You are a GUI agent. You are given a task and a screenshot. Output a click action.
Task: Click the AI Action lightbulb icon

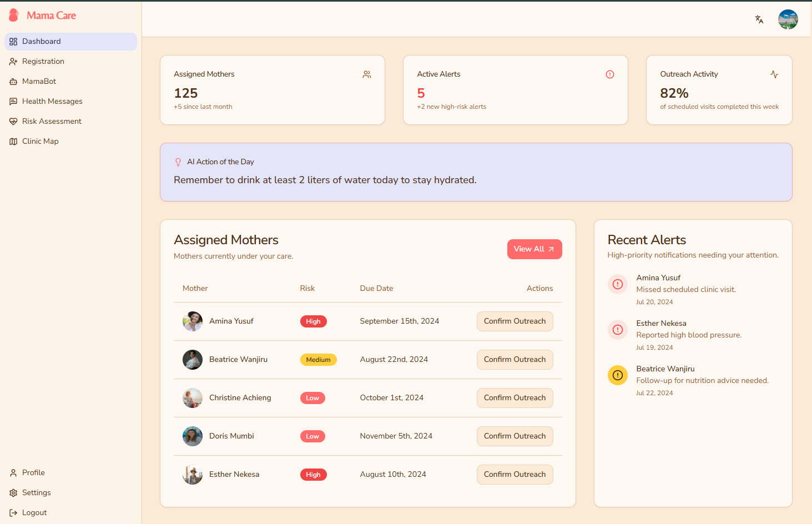tap(178, 162)
